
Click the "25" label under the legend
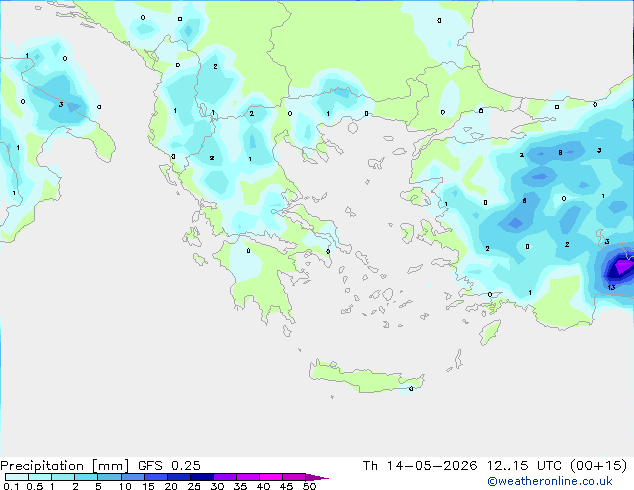pos(194,486)
